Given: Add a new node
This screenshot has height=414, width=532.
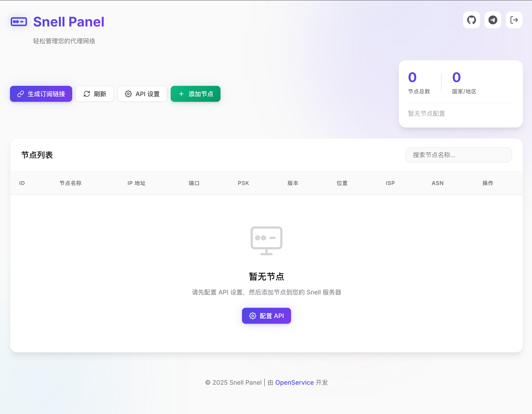Looking at the screenshot, I should [x=195, y=94].
